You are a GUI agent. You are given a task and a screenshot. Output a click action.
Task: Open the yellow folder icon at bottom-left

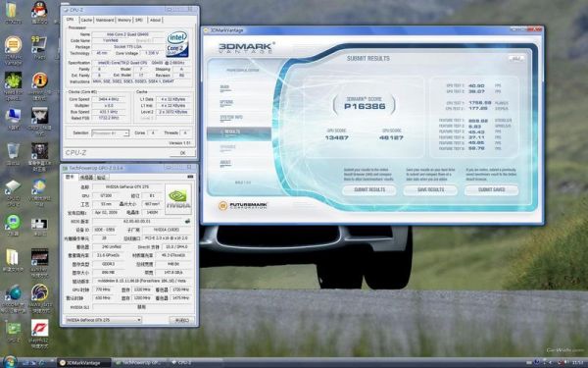click(x=13, y=258)
